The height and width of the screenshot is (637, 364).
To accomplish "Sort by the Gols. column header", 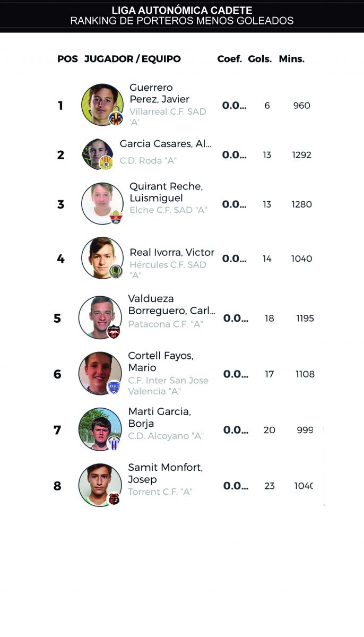I will (x=260, y=59).
